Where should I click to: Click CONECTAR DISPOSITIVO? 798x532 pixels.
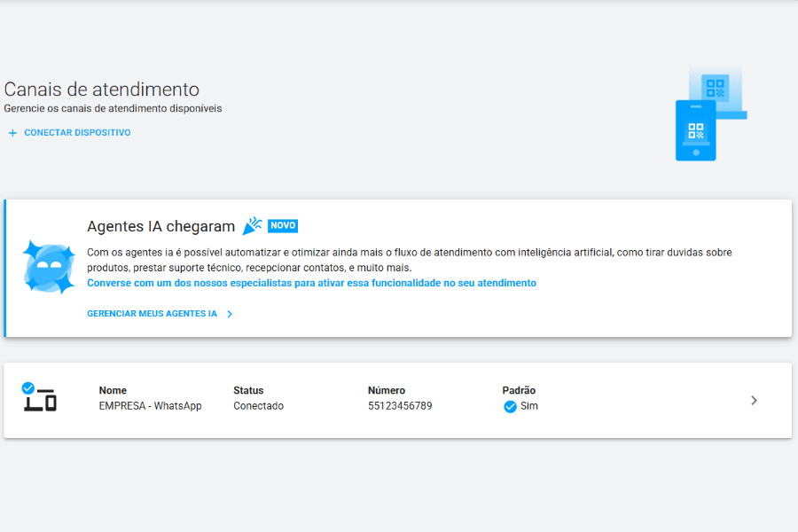click(76, 132)
